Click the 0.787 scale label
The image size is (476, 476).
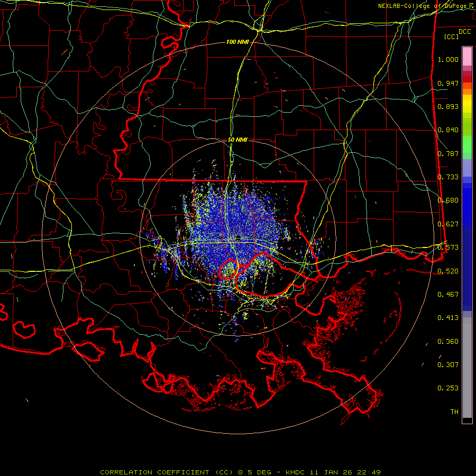pos(448,153)
